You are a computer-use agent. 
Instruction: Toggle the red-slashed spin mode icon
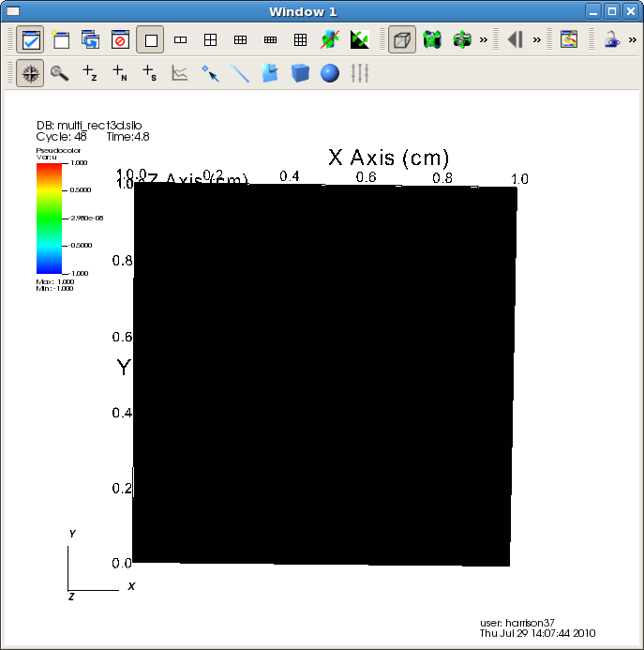pyautogui.click(x=330, y=39)
